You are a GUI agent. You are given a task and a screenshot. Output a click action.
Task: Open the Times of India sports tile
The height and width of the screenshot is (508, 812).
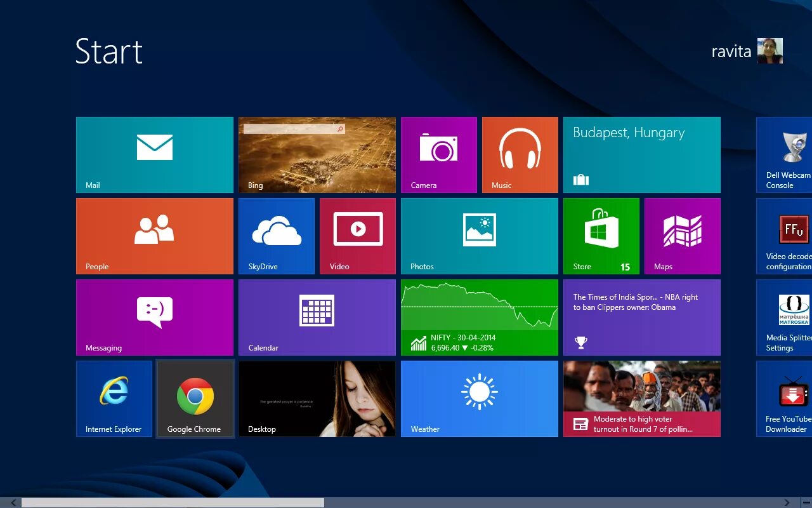(x=642, y=317)
